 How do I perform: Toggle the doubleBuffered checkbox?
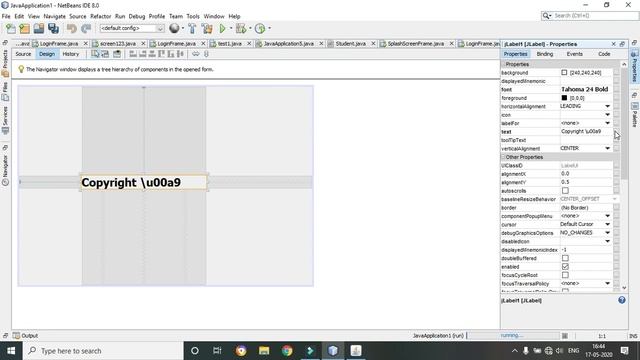pyautogui.click(x=565, y=258)
